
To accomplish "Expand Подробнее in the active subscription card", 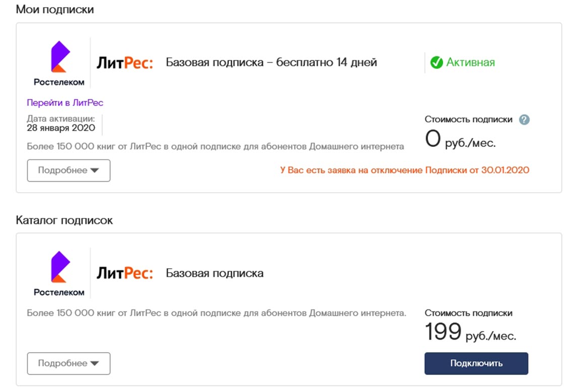I will coord(68,171).
